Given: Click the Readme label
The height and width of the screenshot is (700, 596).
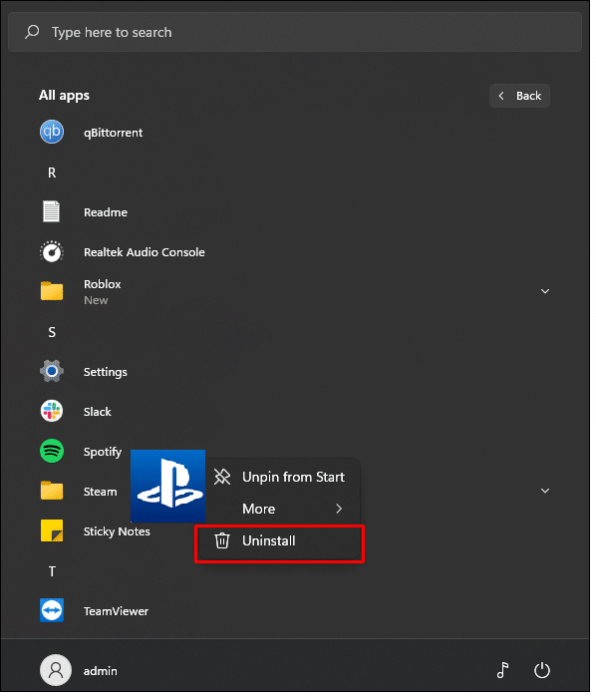Looking at the screenshot, I should [x=107, y=213].
